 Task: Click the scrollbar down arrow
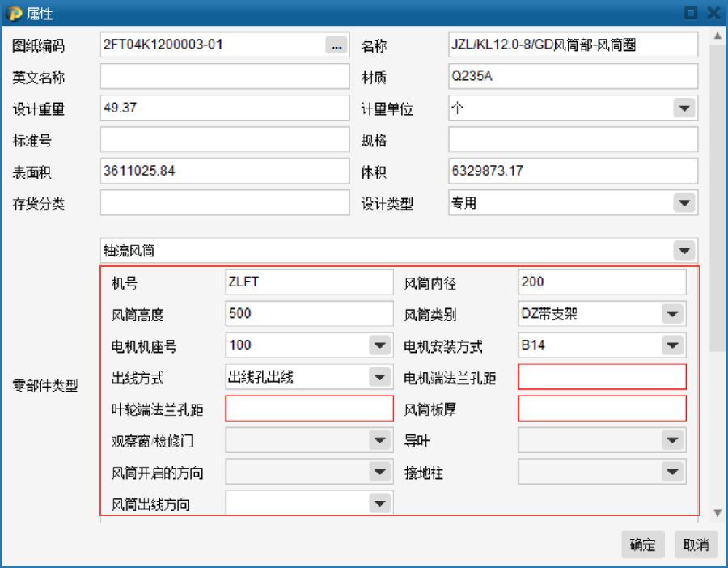coord(717,513)
